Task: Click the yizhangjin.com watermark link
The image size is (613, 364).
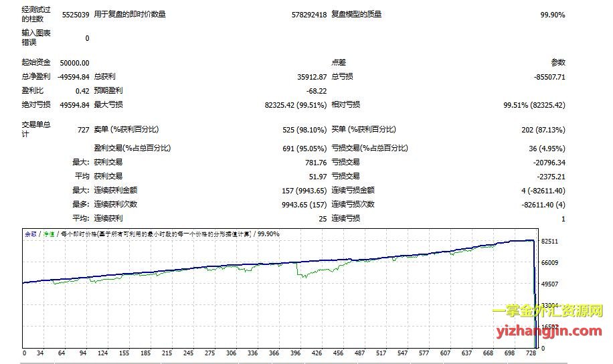Action: coord(547,331)
